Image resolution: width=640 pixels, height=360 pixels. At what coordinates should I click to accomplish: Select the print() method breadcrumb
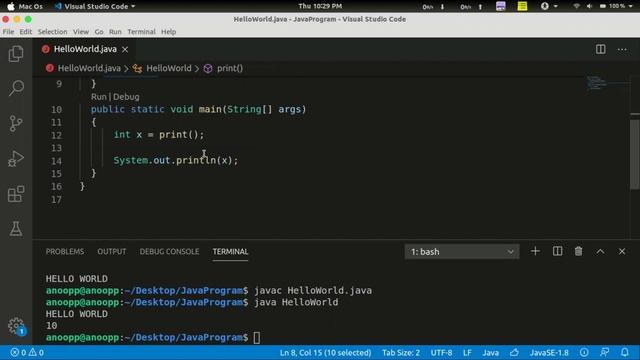(x=230, y=68)
